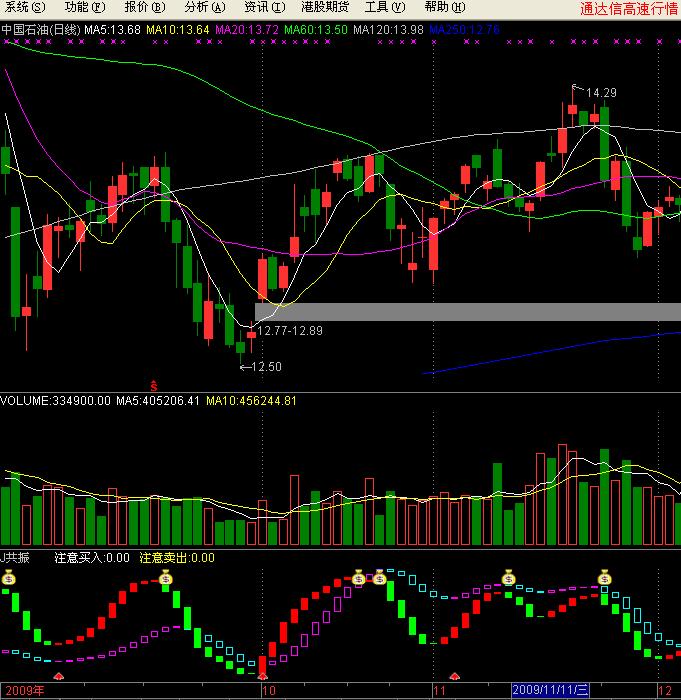Click the blue MA250 line on the chart
This screenshot has height=700, width=681.
point(551,352)
